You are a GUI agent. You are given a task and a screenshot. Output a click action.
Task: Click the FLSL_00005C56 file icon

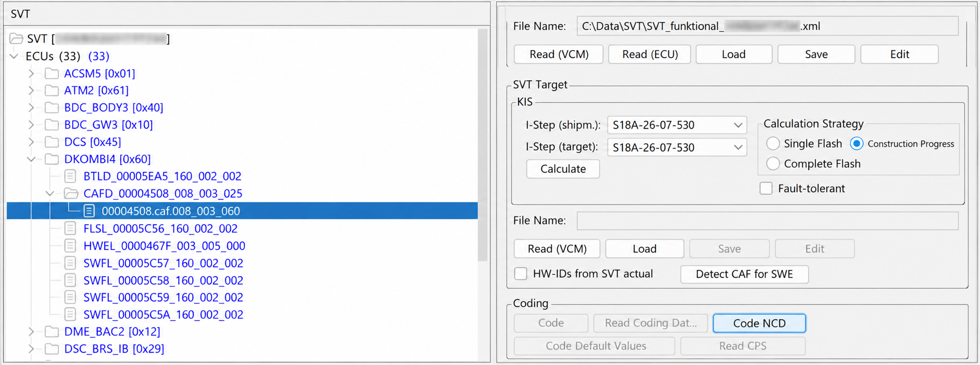[70, 229]
